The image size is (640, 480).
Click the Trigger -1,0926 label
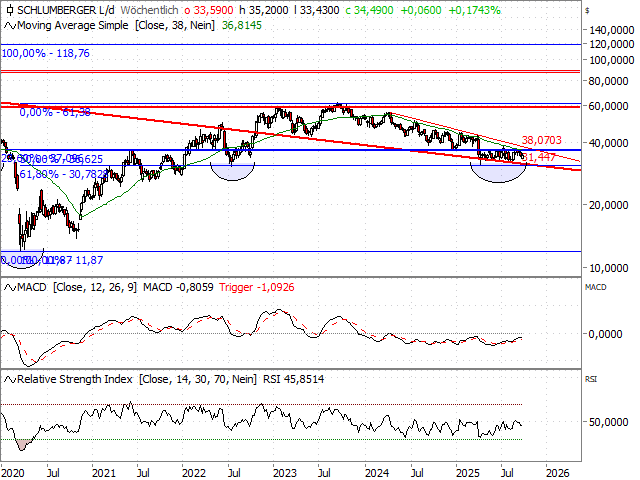257,287
